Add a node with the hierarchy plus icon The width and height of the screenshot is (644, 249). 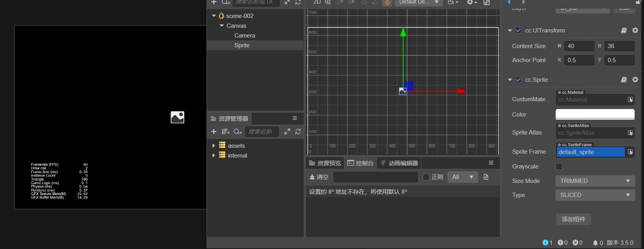pyautogui.click(x=214, y=2)
